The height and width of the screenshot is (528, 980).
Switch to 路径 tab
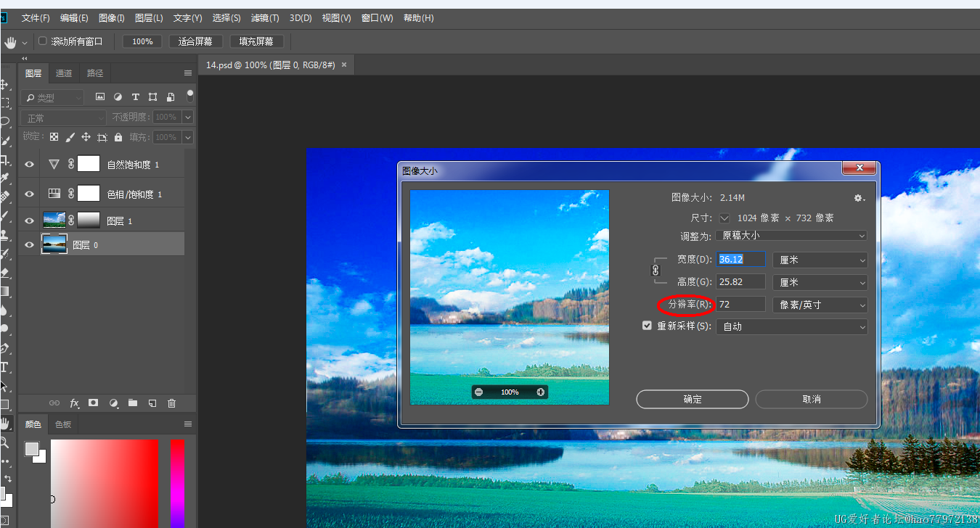pyautogui.click(x=95, y=73)
